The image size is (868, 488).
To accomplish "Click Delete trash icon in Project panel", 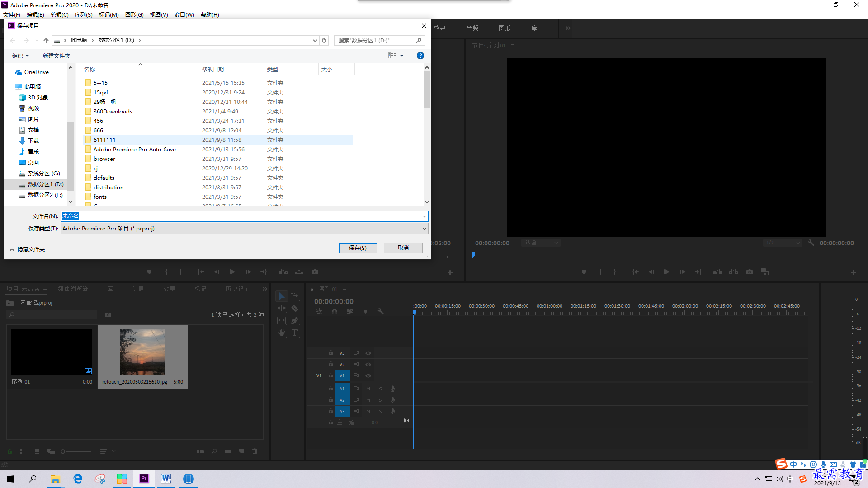I will click(x=255, y=451).
